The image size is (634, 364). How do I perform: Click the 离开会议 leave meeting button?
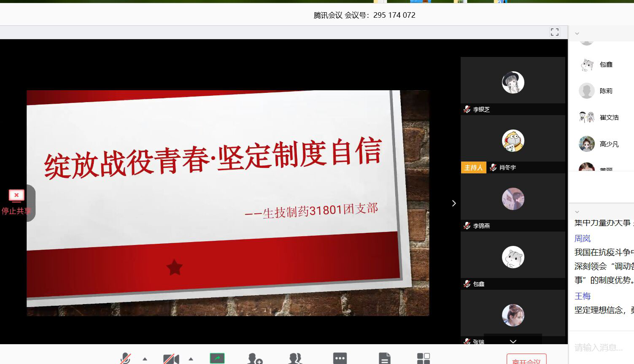click(526, 360)
